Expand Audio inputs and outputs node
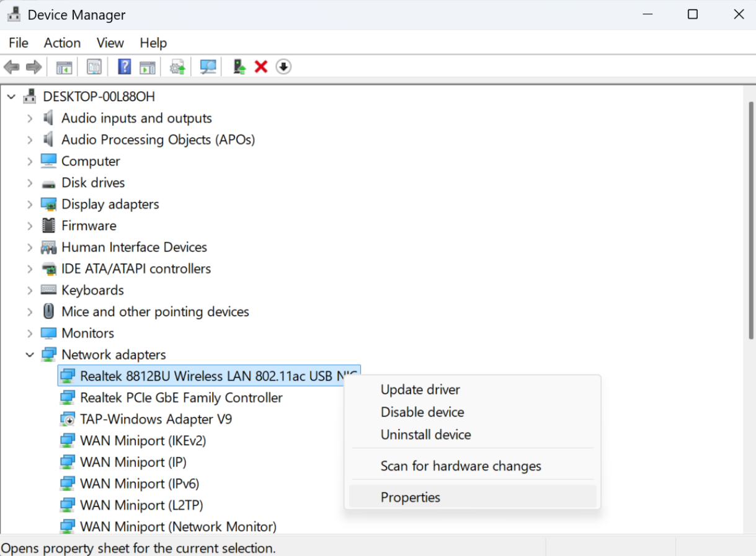Image resolution: width=756 pixels, height=556 pixels. [30, 118]
